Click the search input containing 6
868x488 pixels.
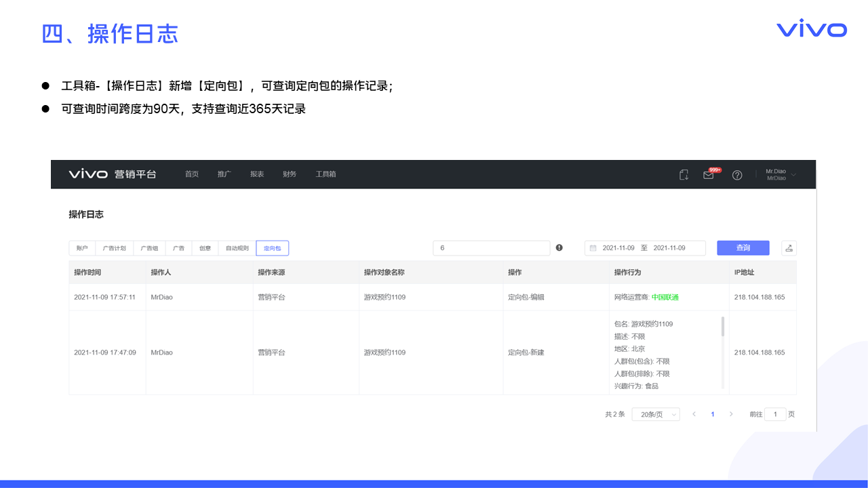tap(491, 248)
